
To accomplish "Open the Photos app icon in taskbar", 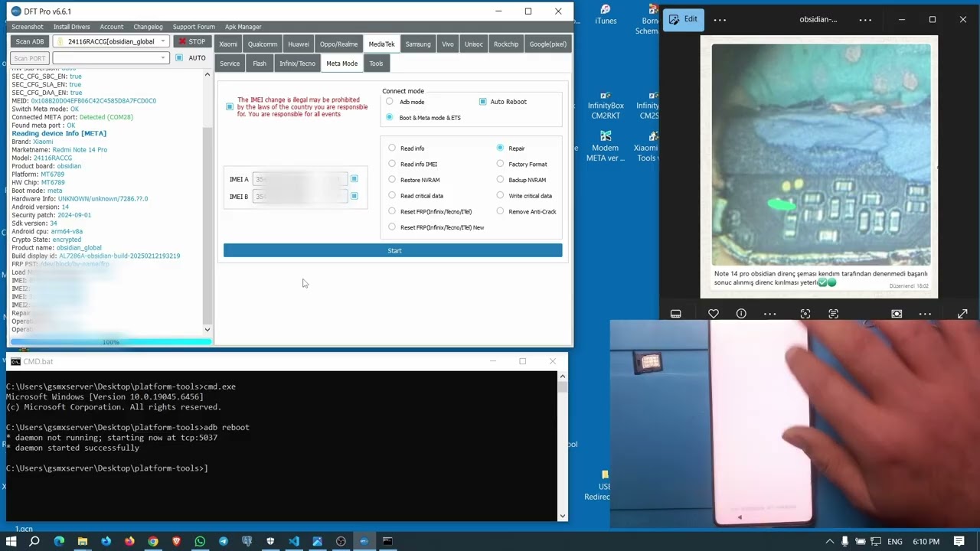I will (317, 542).
